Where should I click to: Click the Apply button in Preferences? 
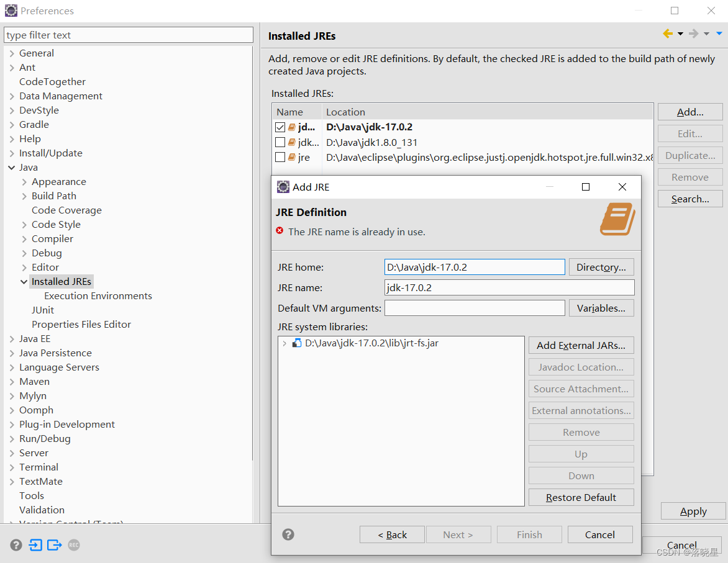coord(693,511)
